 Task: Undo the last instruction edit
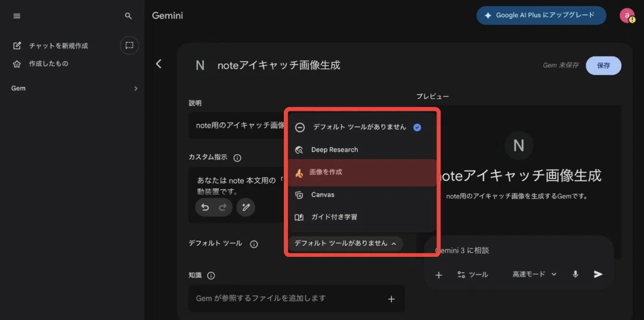205,207
